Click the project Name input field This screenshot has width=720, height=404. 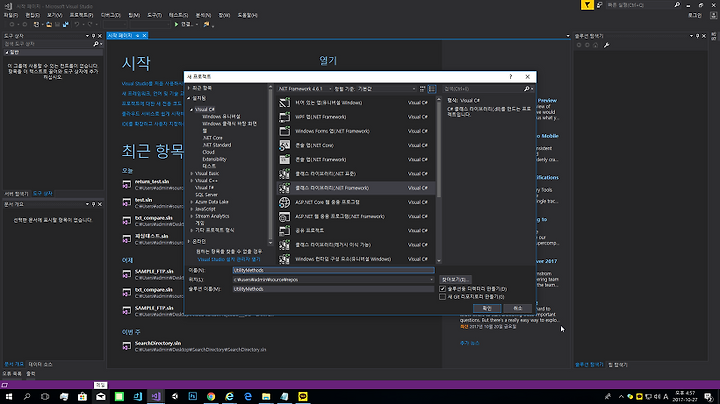[333, 270]
